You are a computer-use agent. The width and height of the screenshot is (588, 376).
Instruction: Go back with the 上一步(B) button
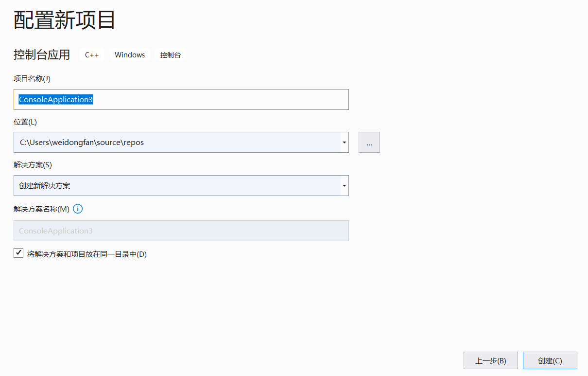tap(490, 361)
